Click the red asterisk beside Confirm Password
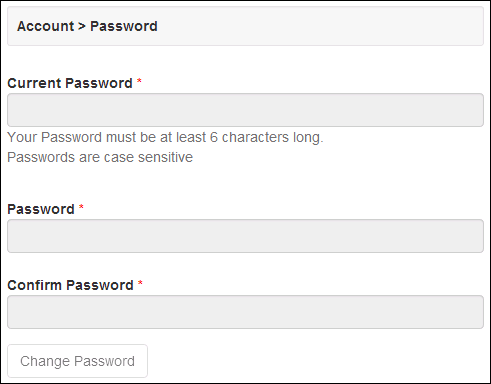Image resolution: width=491 pixels, height=384 pixels. click(x=140, y=283)
